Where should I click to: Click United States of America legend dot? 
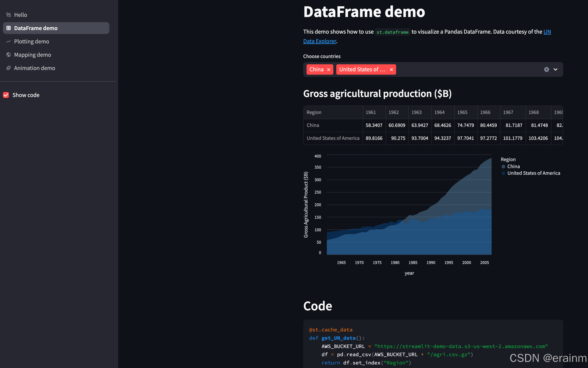click(503, 173)
